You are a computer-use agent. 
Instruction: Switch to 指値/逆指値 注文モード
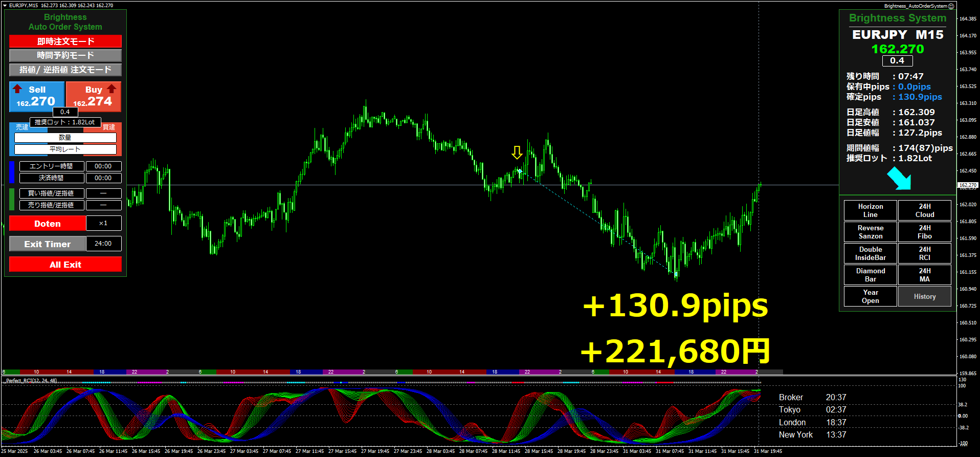point(65,70)
